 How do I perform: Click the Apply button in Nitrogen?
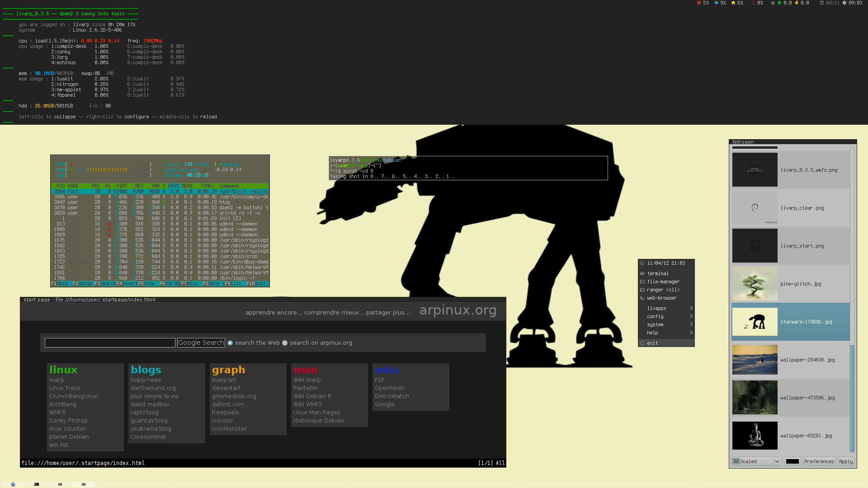pyautogui.click(x=846, y=461)
